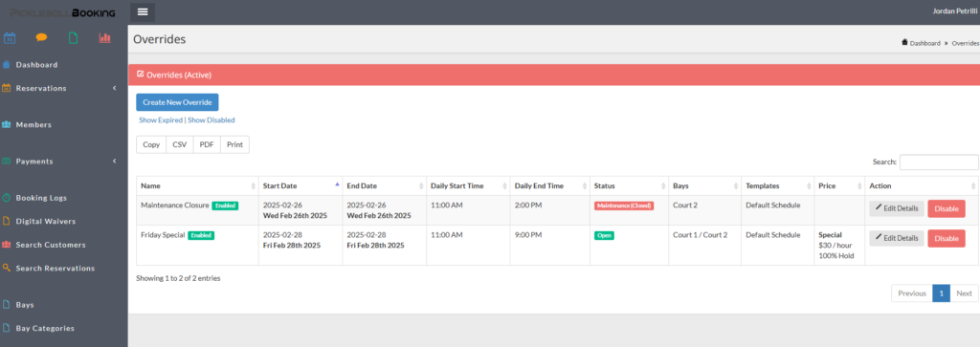
Task: Select page 1 in pagination
Action: (x=942, y=293)
